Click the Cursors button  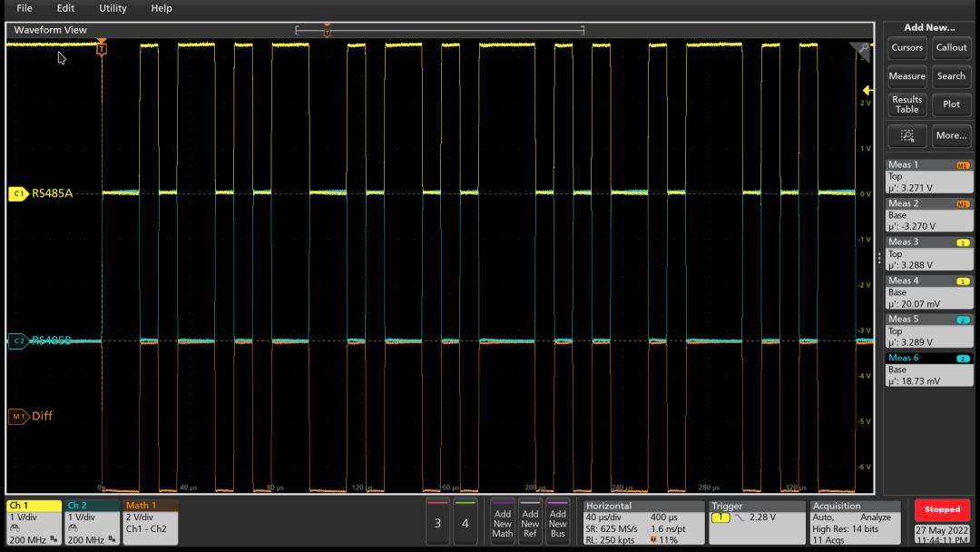(906, 48)
